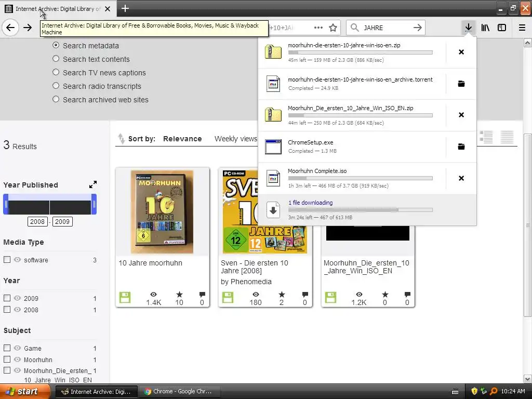
Task: Open the hamburger application menu
Action: coord(522,28)
